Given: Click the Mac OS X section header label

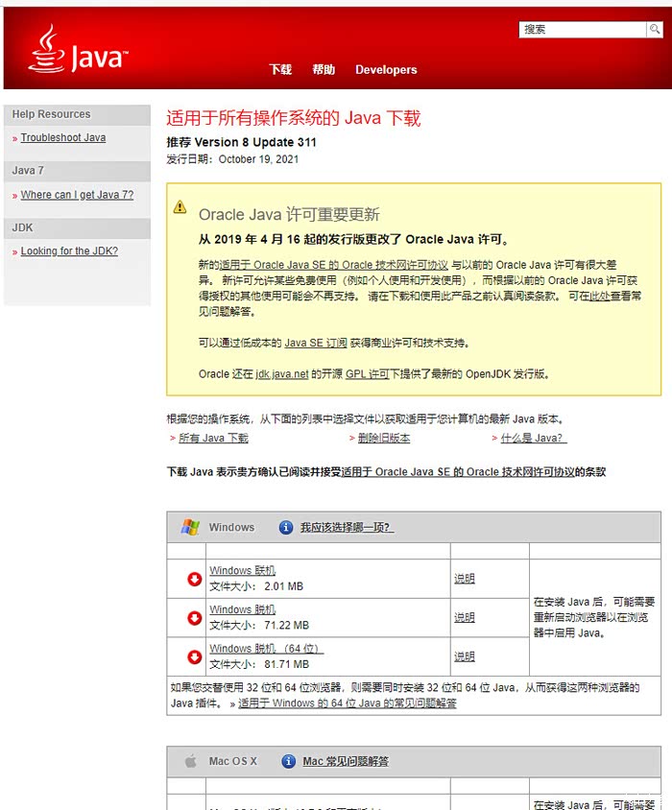Looking at the screenshot, I should click(x=232, y=761).
